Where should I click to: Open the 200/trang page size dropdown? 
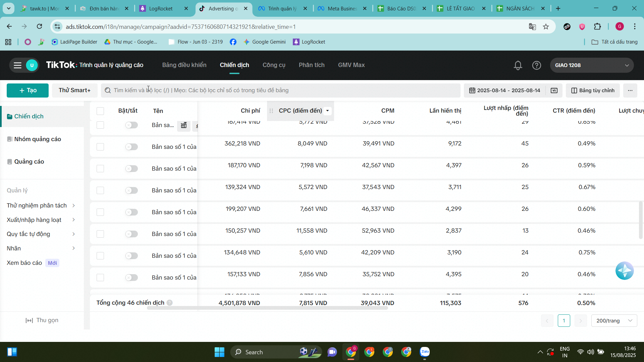click(x=614, y=321)
